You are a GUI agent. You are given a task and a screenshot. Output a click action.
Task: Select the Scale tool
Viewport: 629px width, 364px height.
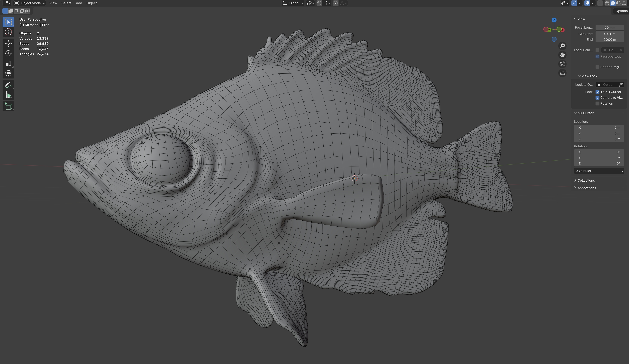tap(8, 63)
